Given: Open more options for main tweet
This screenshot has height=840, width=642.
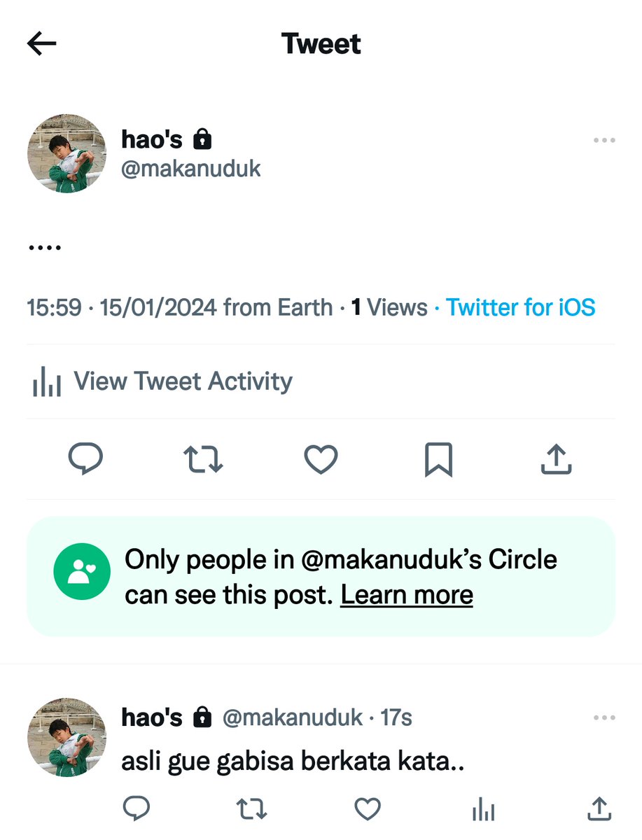Looking at the screenshot, I should [603, 140].
